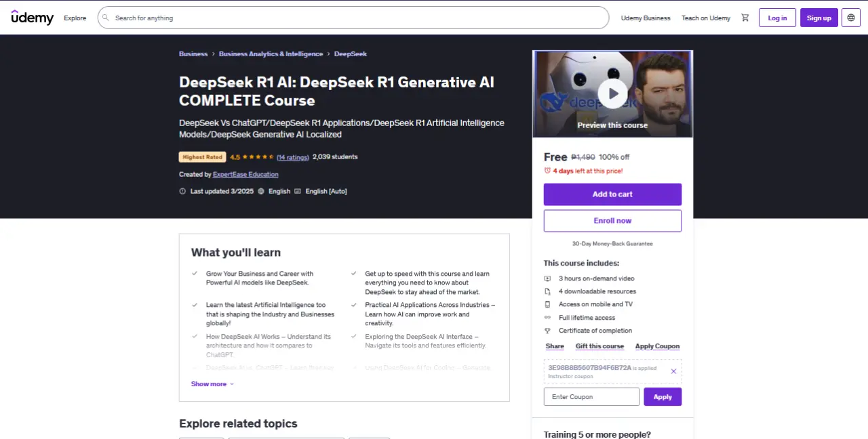Open the 14 ratings link
Image resolution: width=868 pixels, height=439 pixels.
pos(293,157)
